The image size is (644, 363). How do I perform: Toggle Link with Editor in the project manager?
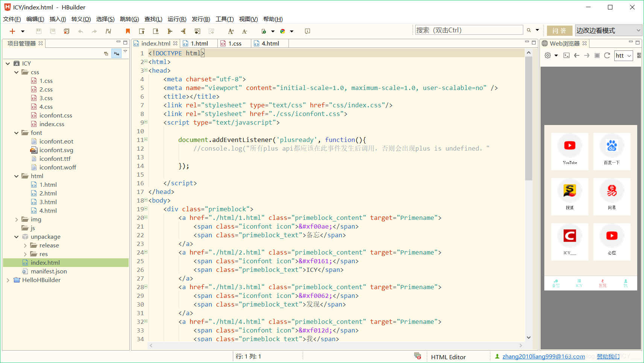point(117,54)
